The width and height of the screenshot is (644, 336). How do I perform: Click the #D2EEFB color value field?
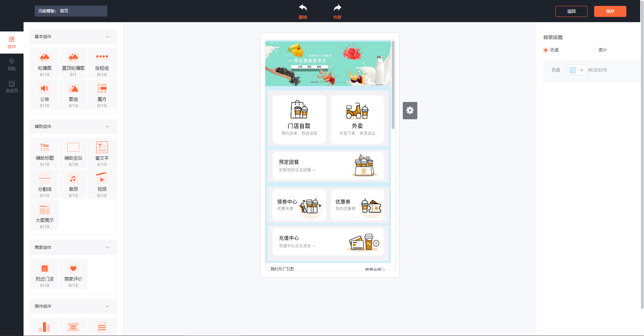(598, 70)
